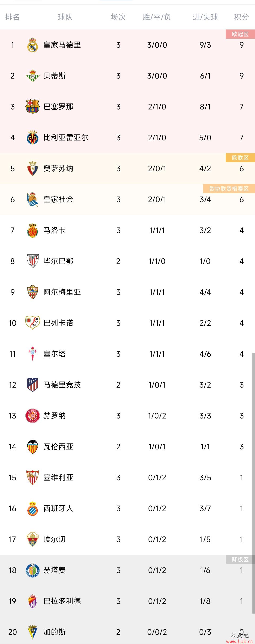Select the 积分 column header

[x=241, y=17]
